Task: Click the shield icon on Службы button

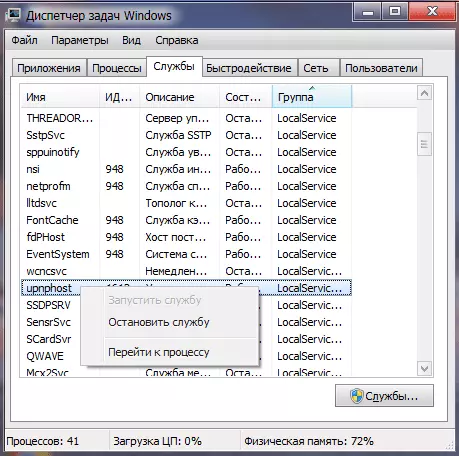Action: (x=356, y=396)
